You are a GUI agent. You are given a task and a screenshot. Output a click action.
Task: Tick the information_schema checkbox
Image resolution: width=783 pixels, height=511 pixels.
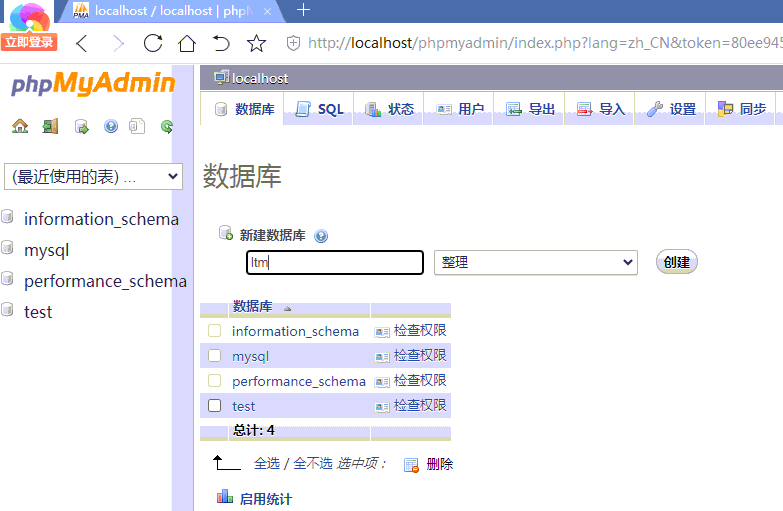pos(215,331)
